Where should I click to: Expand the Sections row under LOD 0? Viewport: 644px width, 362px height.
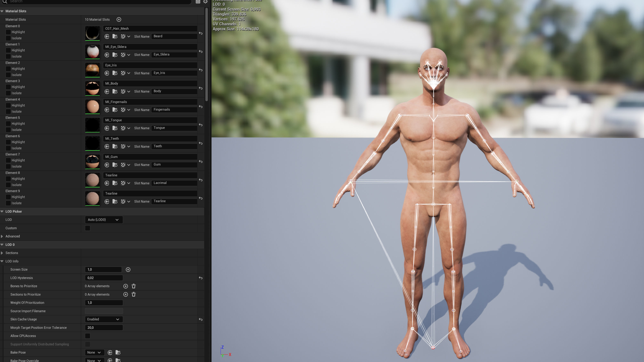click(x=2, y=253)
